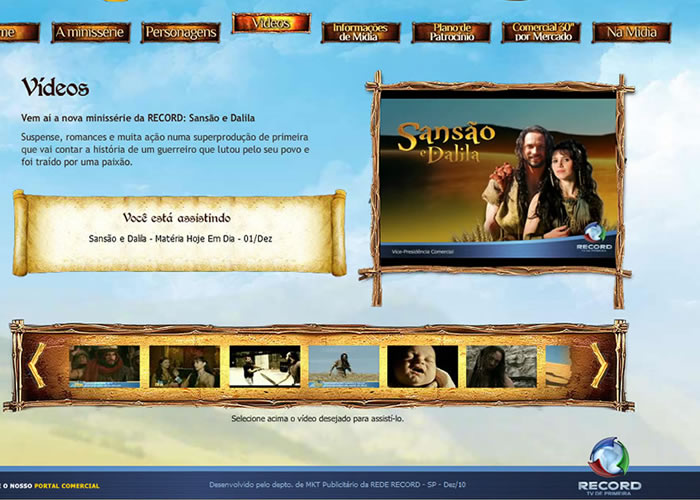This screenshot has height=500, width=700.
Task: Open Comercial 30" por Mercado tab
Action: pyautogui.click(x=541, y=33)
